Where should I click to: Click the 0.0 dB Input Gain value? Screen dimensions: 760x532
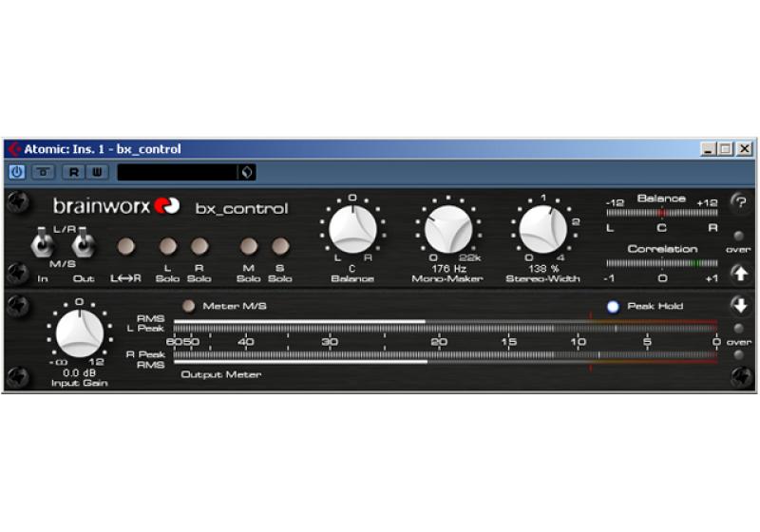click(x=80, y=373)
